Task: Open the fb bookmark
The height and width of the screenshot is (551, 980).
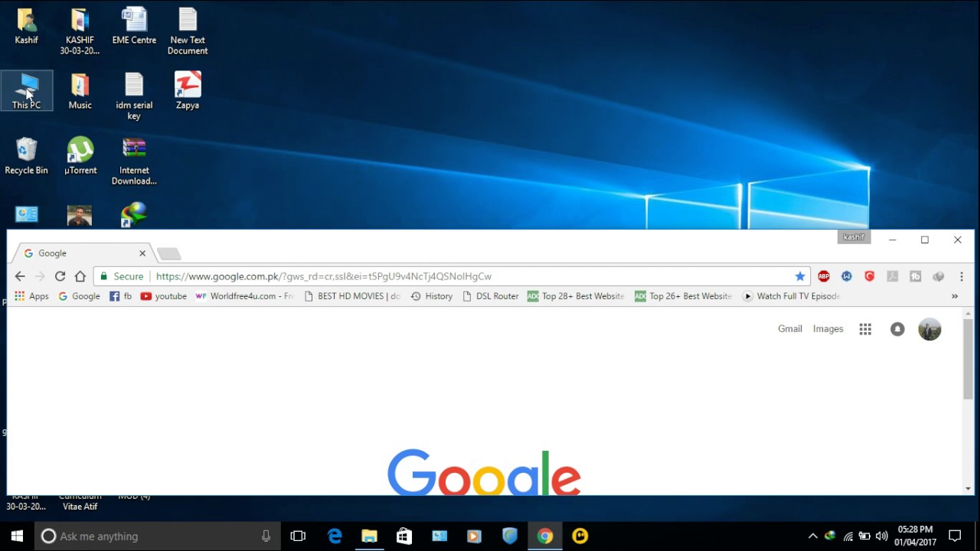Action: coord(120,296)
